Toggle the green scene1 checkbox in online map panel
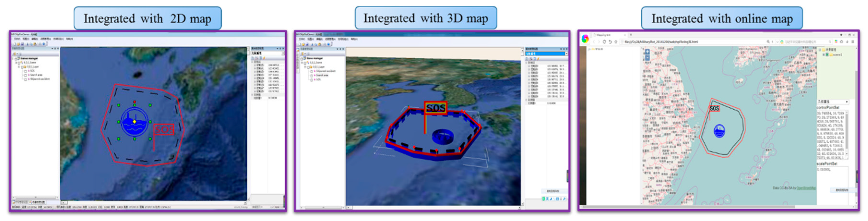The height and width of the screenshot is (221, 868). (x=827, y=55)
